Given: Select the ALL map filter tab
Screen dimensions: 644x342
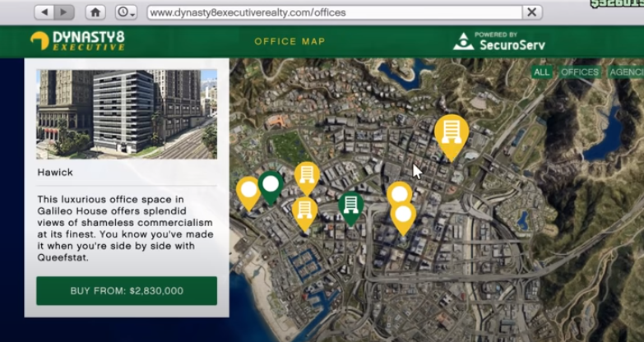Looking at the screenshot, I should coord(541,72).
